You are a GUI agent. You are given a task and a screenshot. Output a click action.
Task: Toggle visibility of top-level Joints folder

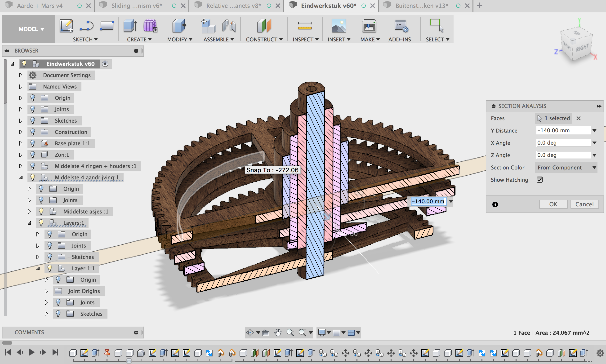click(x=33, y=109)
